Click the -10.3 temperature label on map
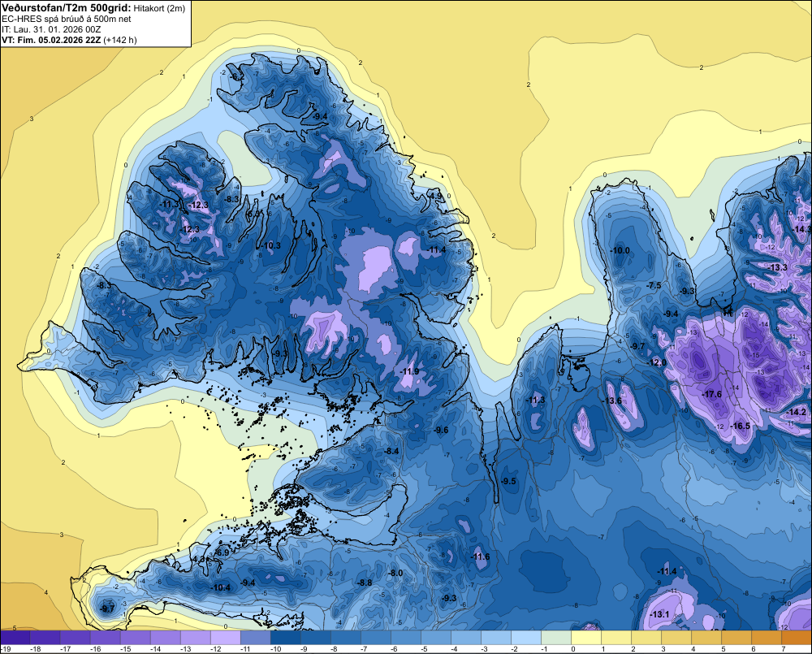The image size is (812, 654). 271,245
